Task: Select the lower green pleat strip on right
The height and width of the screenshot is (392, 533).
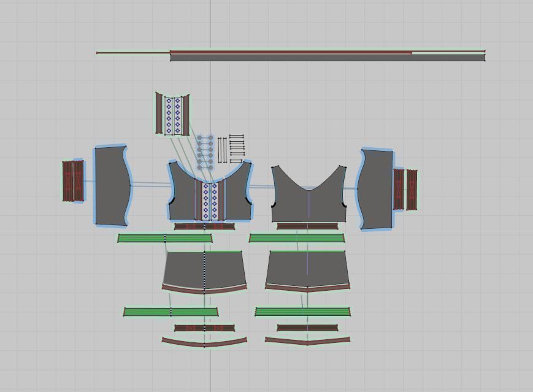Action: [302, 312]
